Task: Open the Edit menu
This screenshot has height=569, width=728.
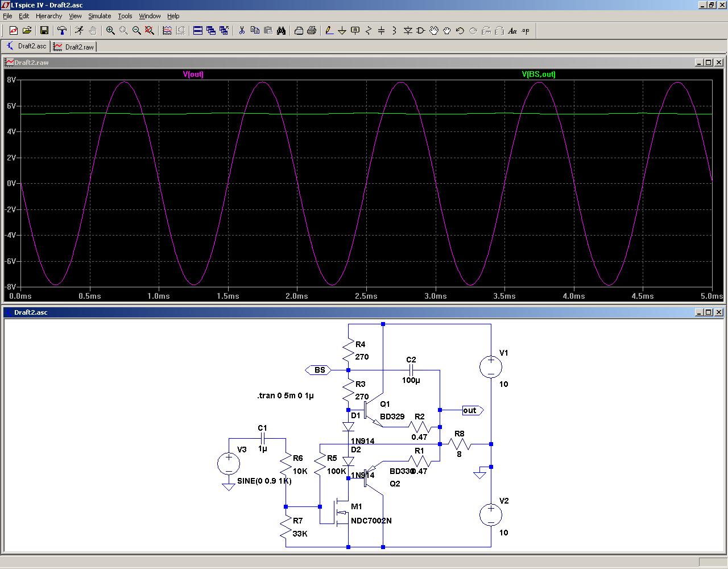Action: tap(24, 16)
